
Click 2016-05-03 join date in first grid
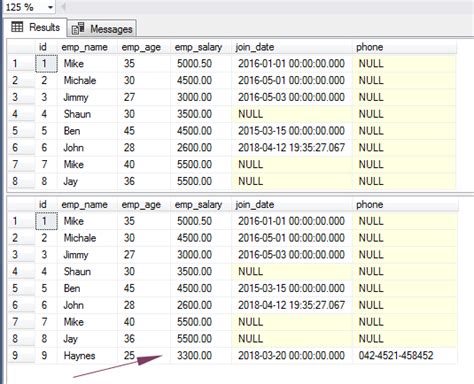tap(292, 97)
